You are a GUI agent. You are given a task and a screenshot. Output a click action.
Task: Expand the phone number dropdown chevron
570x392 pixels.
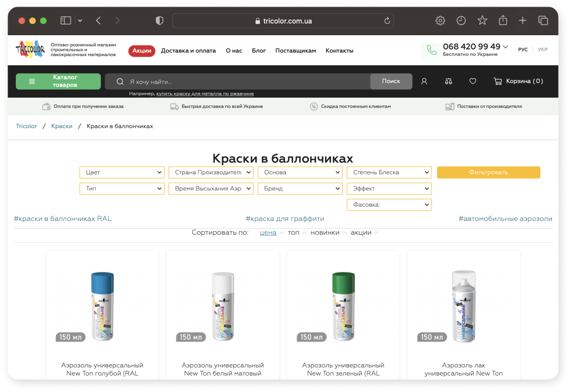(505, 47)
